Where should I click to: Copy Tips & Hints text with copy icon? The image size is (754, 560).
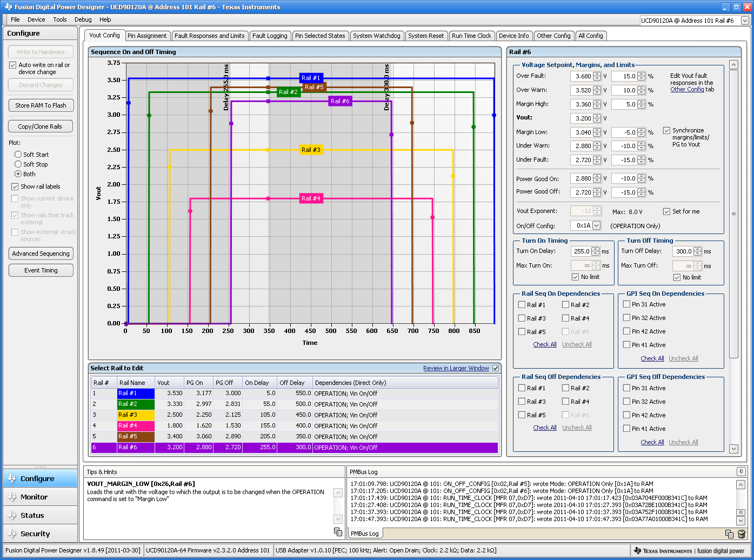(338, 532)
